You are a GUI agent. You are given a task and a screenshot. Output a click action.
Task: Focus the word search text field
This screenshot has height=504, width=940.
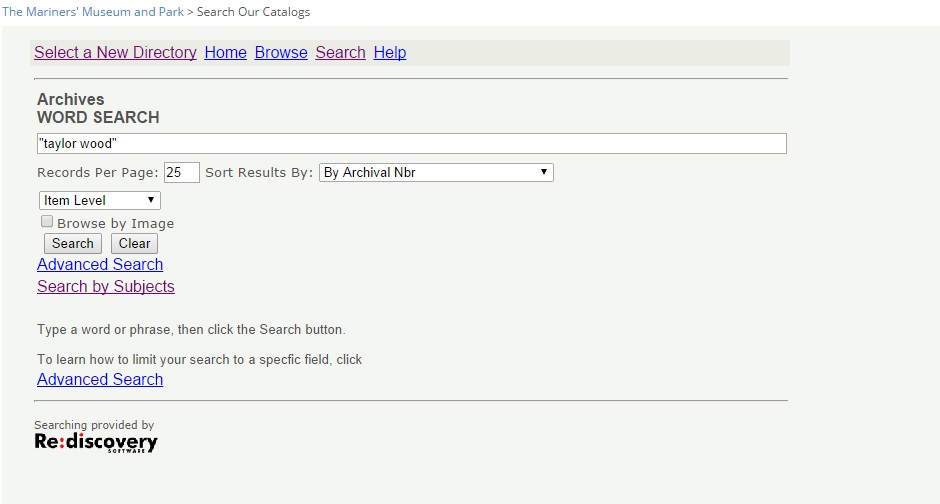pos(411,144)
